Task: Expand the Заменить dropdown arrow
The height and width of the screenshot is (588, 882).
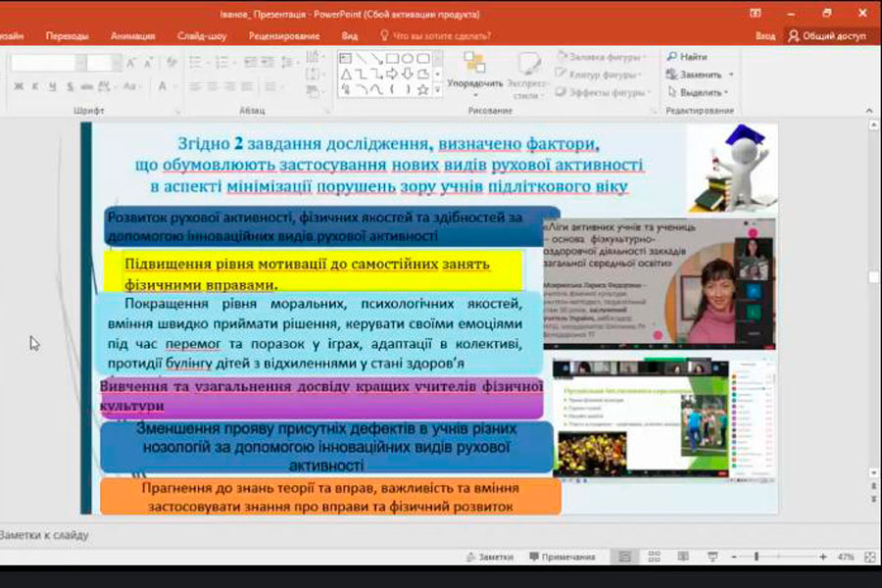Action: click(731, 74)
